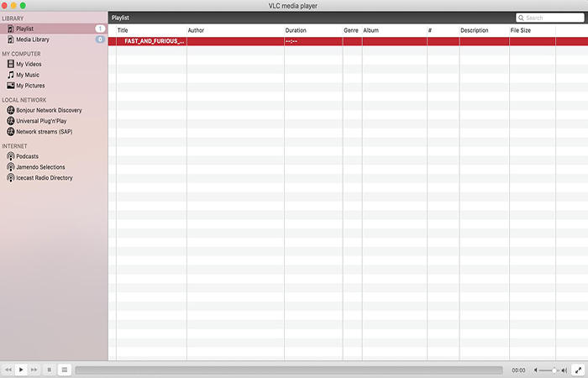
Task: Click the Jamendo Selections broadcast icon
Action: (x=11, y=167)
